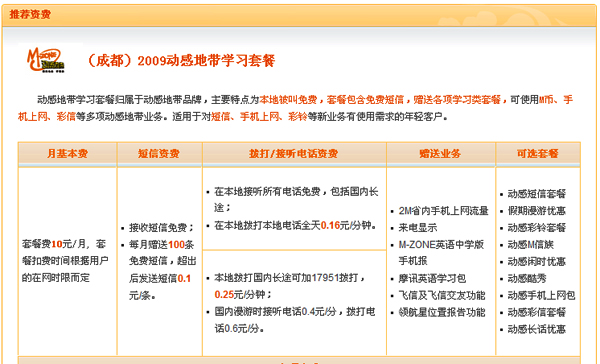Select the 拨打/接听电话资费 column header
The image size is (600, 364).
pos(294,153)
